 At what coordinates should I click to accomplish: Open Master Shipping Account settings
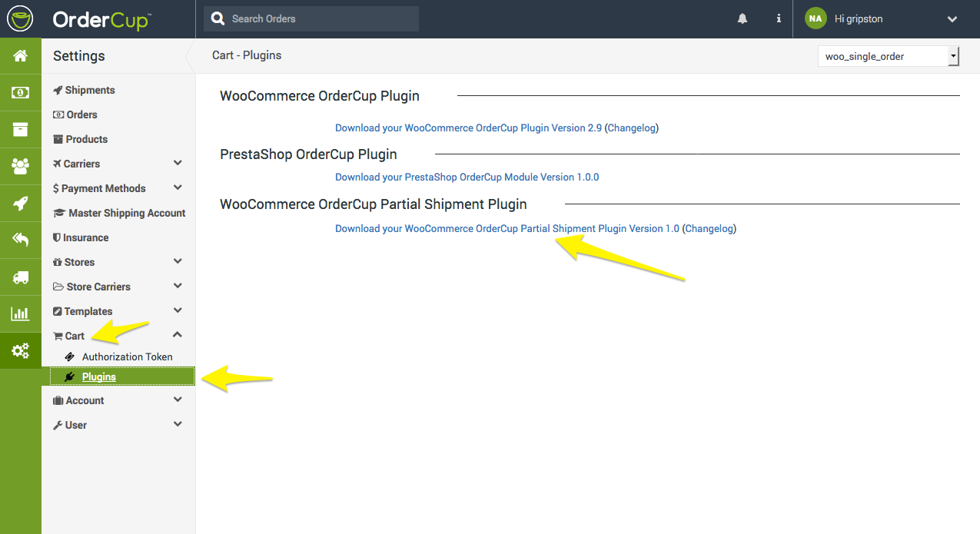tap(119, 213)
